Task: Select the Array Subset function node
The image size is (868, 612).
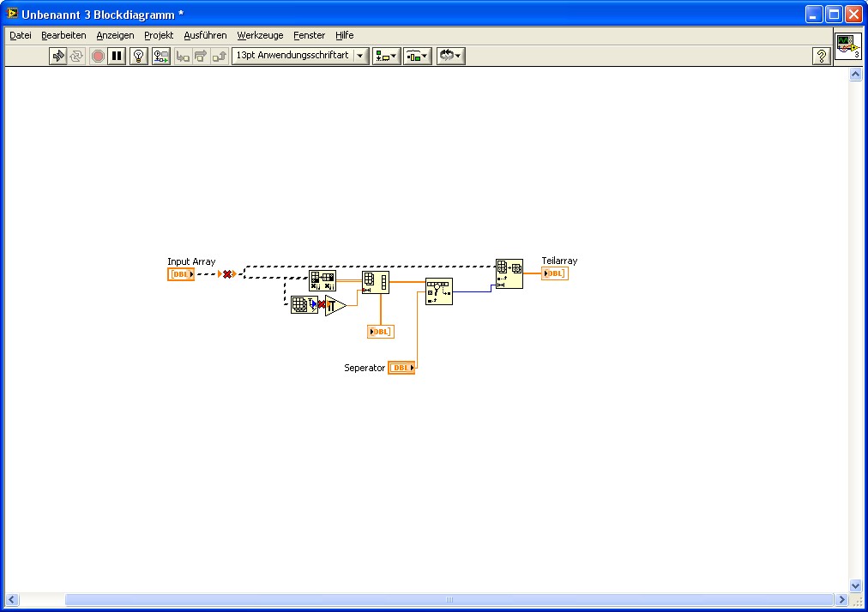Action: [x=509, y=274]
